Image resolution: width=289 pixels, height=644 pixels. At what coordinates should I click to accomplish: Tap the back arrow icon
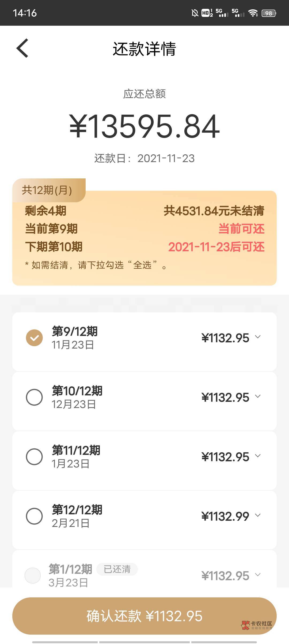pos(22,48)
